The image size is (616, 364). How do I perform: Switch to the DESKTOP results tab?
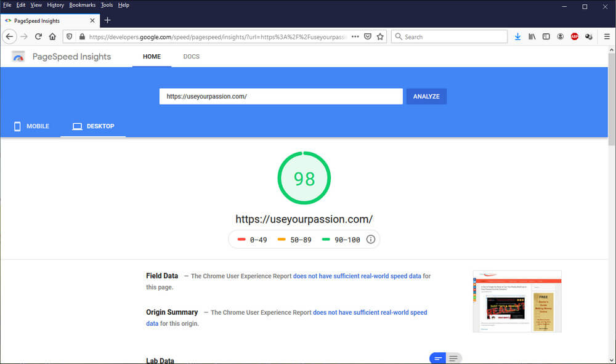[93, 126]
